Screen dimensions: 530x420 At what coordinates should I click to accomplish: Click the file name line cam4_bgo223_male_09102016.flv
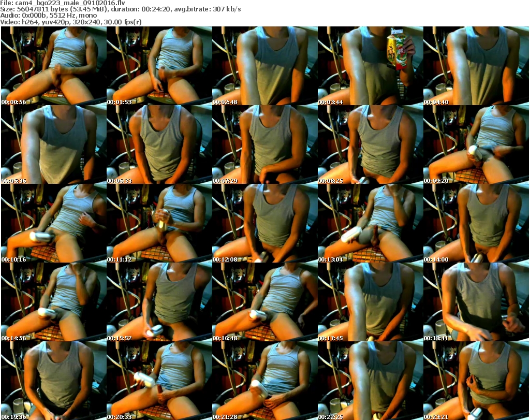[63, 3]
